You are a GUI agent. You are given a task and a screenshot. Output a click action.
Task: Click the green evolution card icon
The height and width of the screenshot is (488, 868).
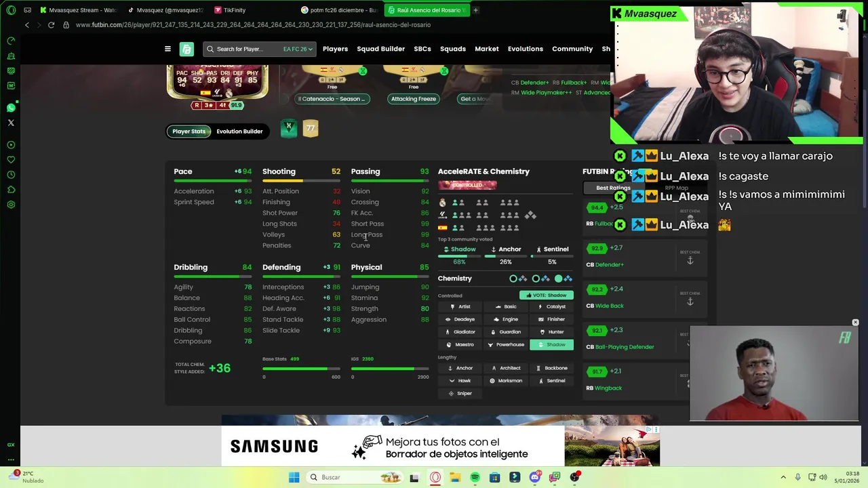tap(289, 128)
